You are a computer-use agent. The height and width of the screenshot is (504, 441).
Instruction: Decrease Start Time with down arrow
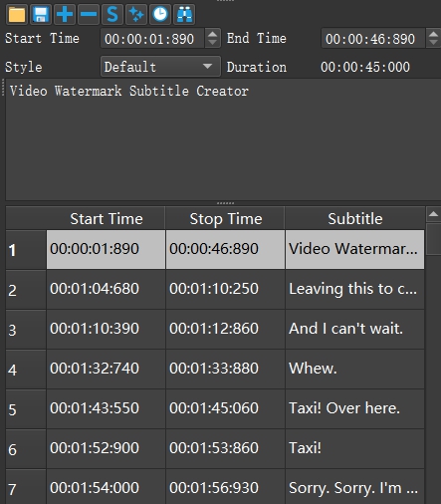[212, 43]
